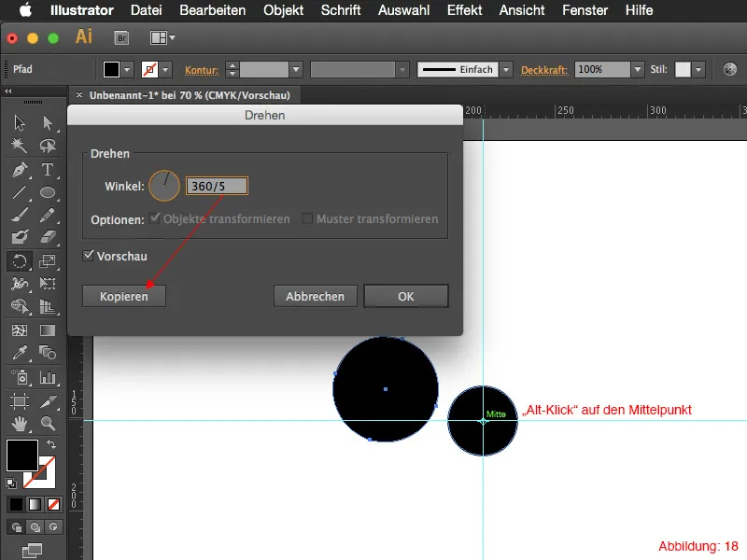The image size is (747, 560).
Task: Click the Abbrechen button
Action: pos(315,296)
